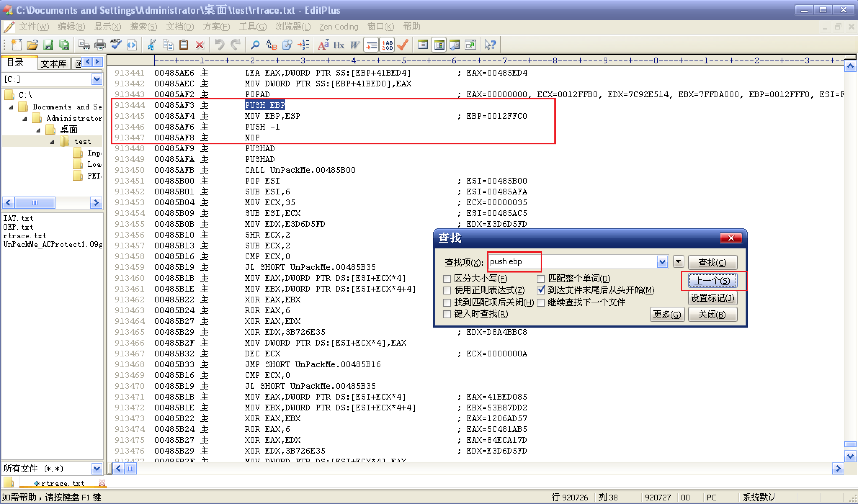858x504 pixels.
Task: Open the drive selector dropdown showing [C:]
Action: pyautogui.click(x=96, y=79)
